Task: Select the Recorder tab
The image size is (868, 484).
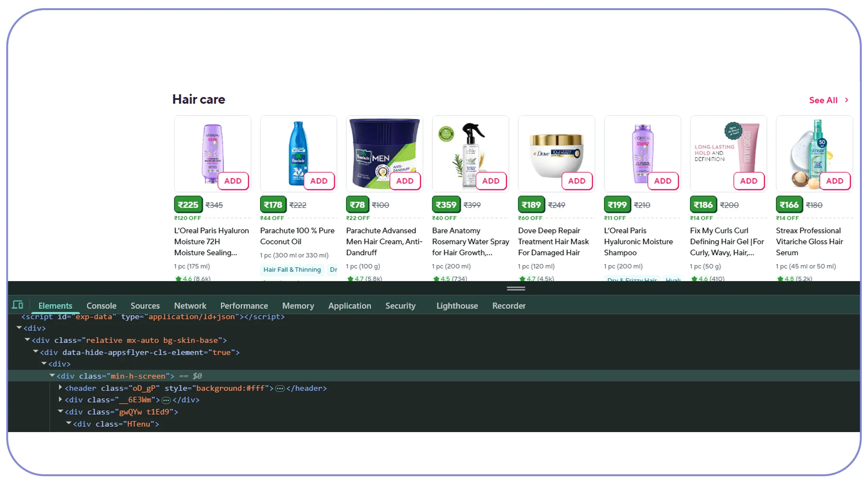Action: coord(509,306)
